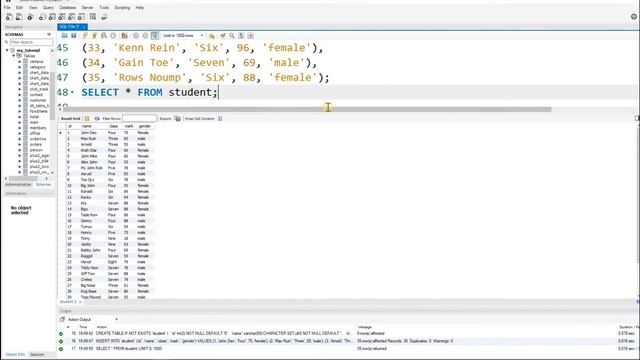
Task: Open the Server menu
Action: [x=87, y=7]
